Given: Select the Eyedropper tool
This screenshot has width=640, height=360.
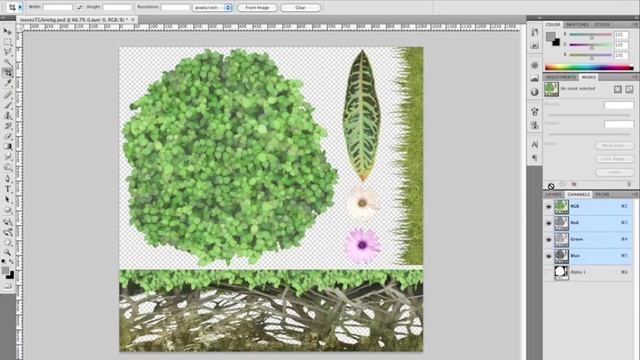Looking at the screenshot, I should (x=7, y=83).
